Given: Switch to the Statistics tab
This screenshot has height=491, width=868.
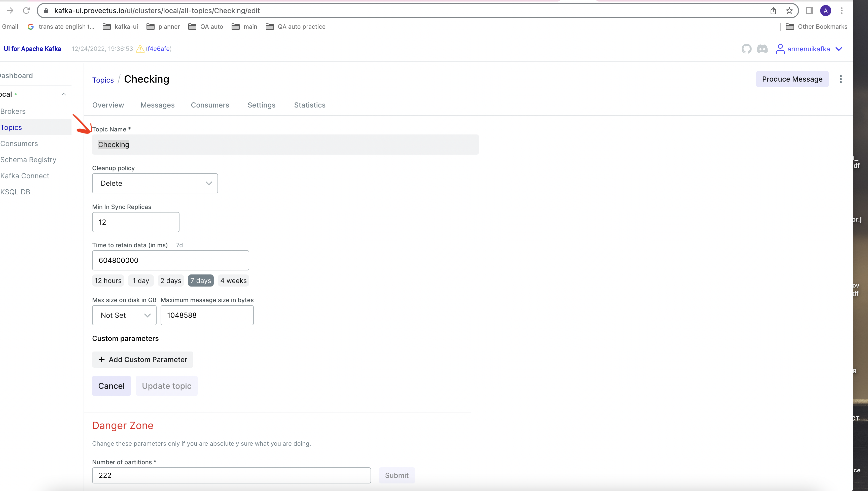Looking at the screenshot, I should click(x=309, y=105).
